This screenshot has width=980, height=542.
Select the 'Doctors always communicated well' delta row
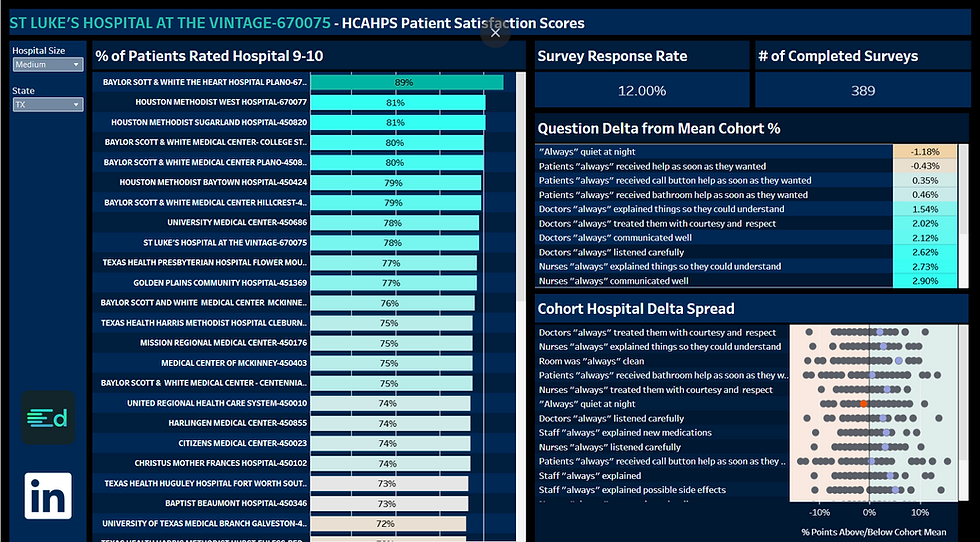tap(746, 238)
